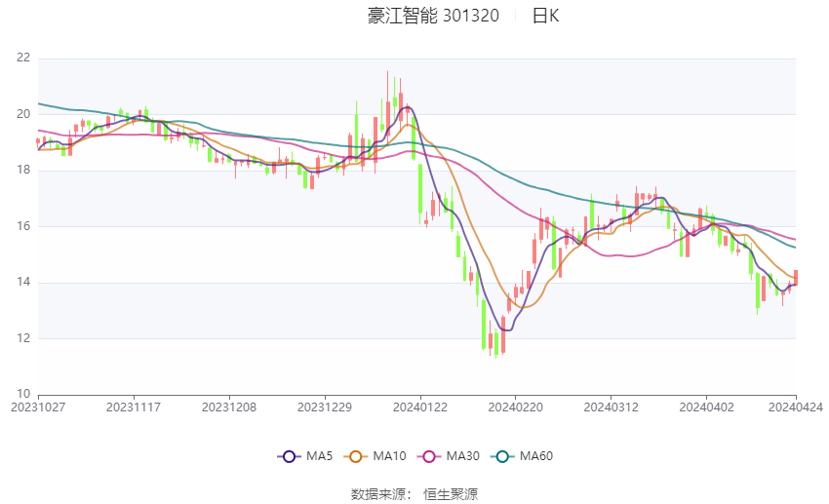
Task: Toggle the MA5 series in the legend
Action: tap(303, 455)
